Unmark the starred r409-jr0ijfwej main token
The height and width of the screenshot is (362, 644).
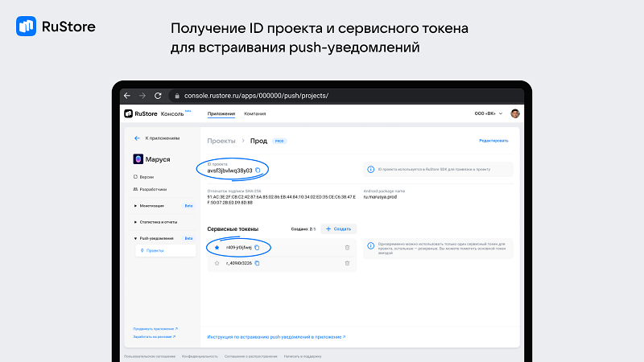217,248
